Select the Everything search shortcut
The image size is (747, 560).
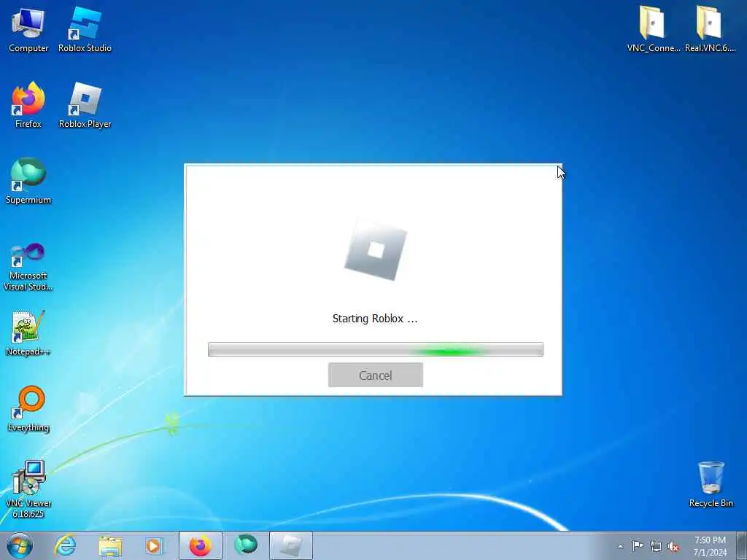click(x=28, y=408)
